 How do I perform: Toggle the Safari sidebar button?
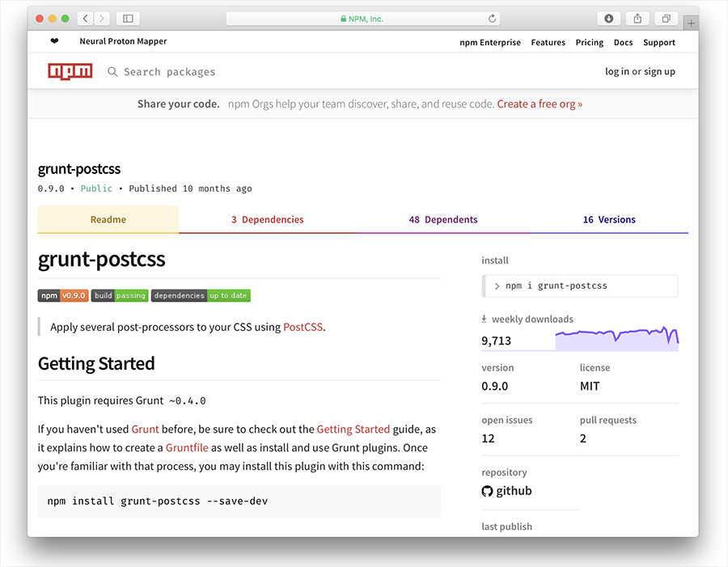[x=128, y=19]
